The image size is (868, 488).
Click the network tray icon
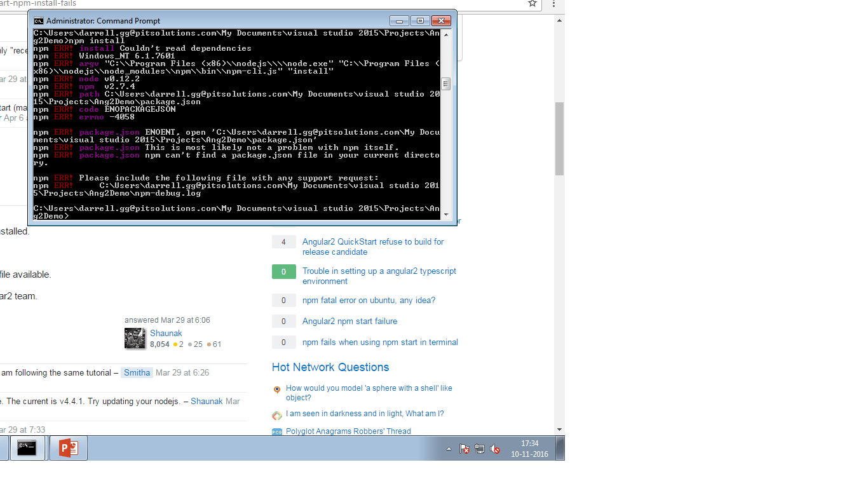click(x=480, y=449)
